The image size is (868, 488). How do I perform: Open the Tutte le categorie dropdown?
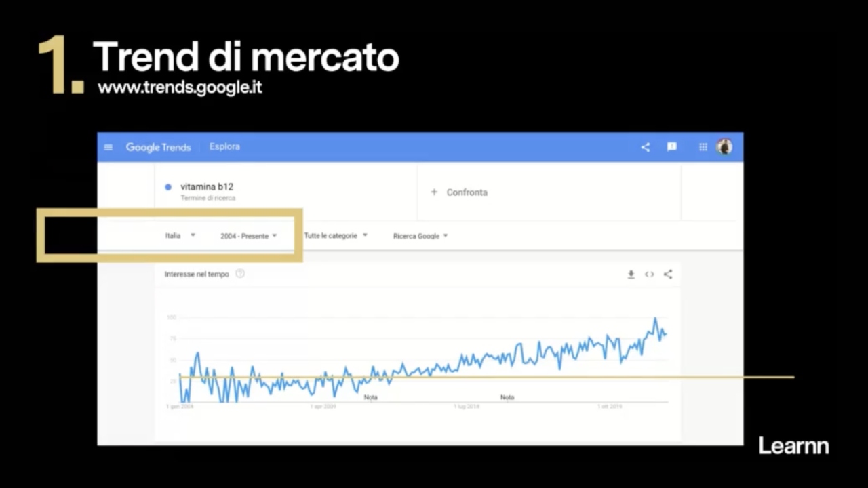335,235
